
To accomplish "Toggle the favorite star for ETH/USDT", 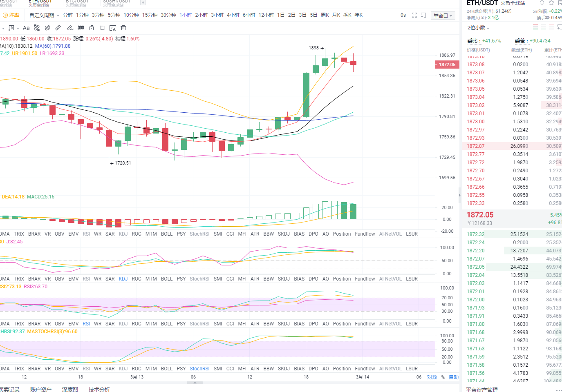I will (551, 3).
